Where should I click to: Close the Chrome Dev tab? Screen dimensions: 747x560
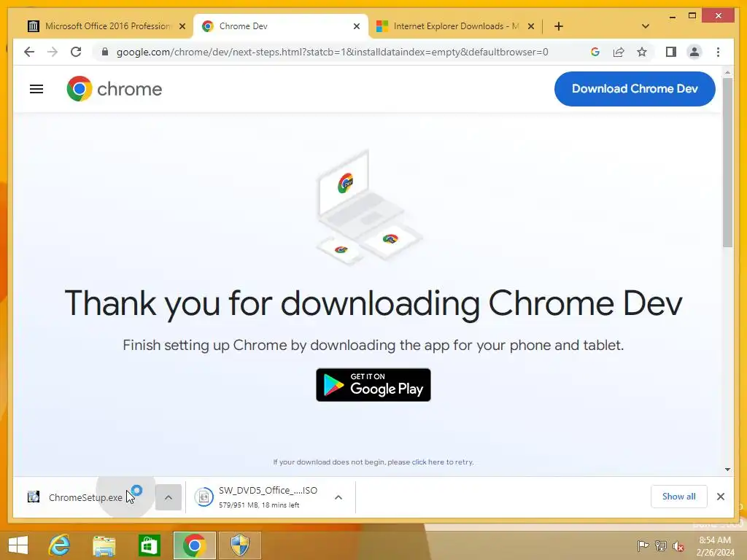[x=356, y=26]
